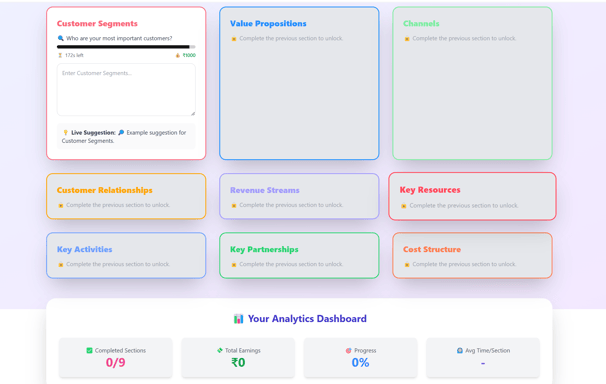Click the lightbulb Live Suggestion icon
The image size is (606, 384).
(65, 133)
